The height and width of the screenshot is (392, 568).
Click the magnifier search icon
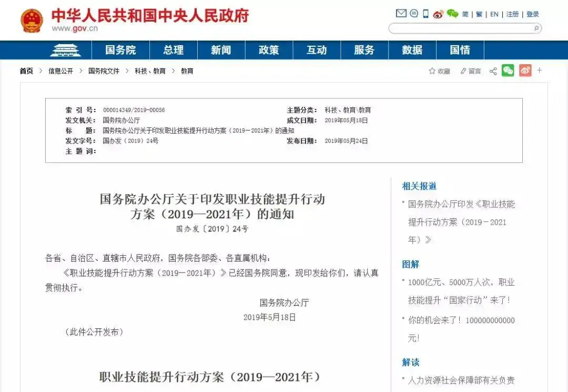(536, 28)
